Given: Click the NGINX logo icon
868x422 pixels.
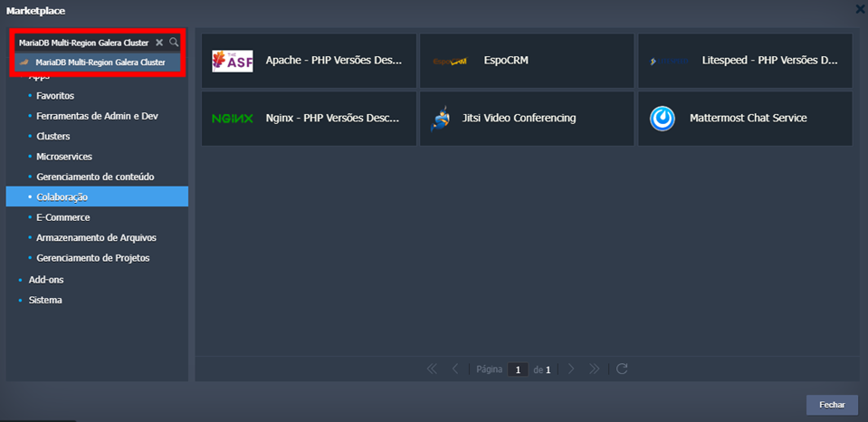Looking at the screenshot, I should click(x=232, y=118).
